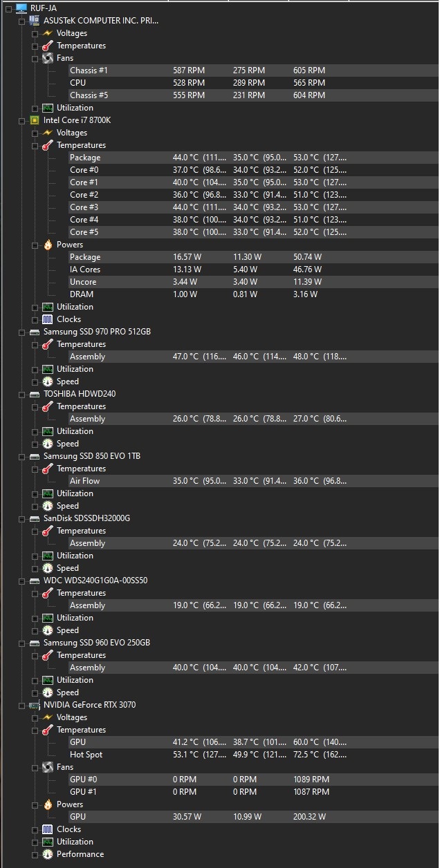
Task: Click Powers flame icon under NVIDIA RTX 3070
Action: 48,804
